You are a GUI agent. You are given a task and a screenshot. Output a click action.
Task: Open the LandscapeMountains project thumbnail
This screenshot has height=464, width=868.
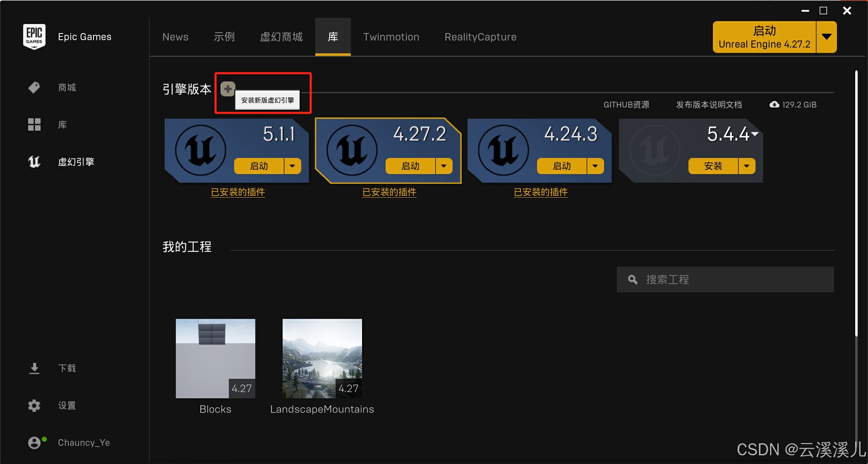coord(322,358)
